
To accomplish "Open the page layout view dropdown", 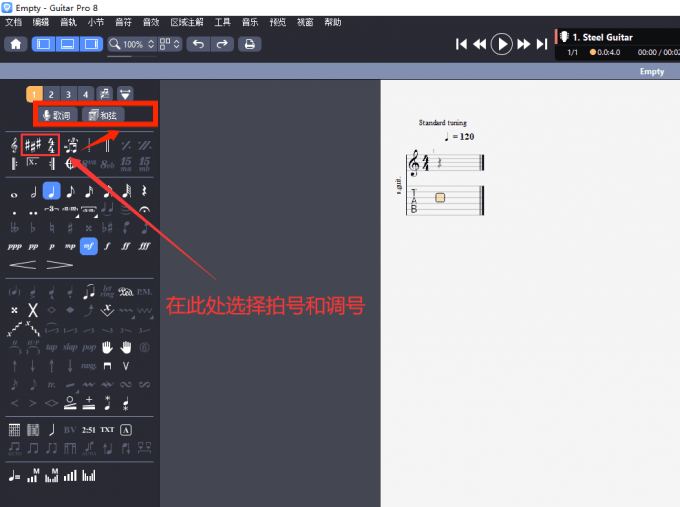I will coord(169,44).
